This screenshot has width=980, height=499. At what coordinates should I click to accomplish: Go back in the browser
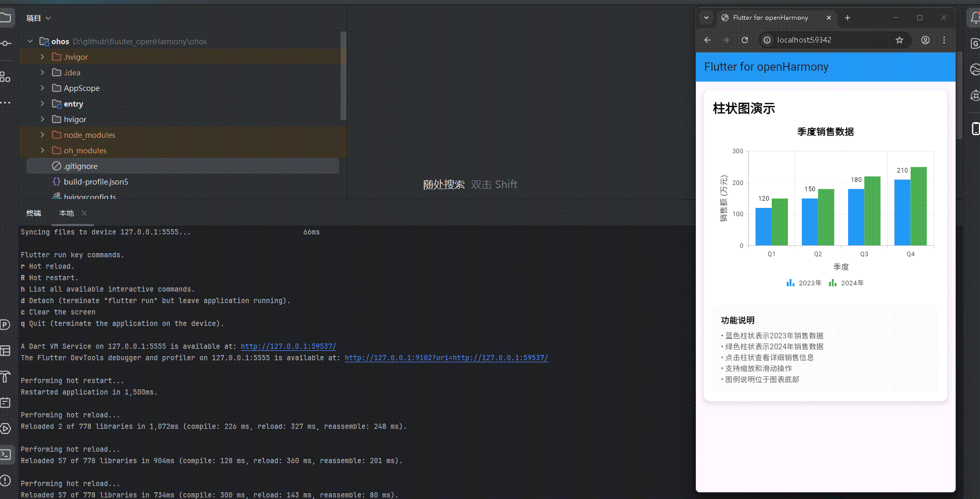coord(707,40)
